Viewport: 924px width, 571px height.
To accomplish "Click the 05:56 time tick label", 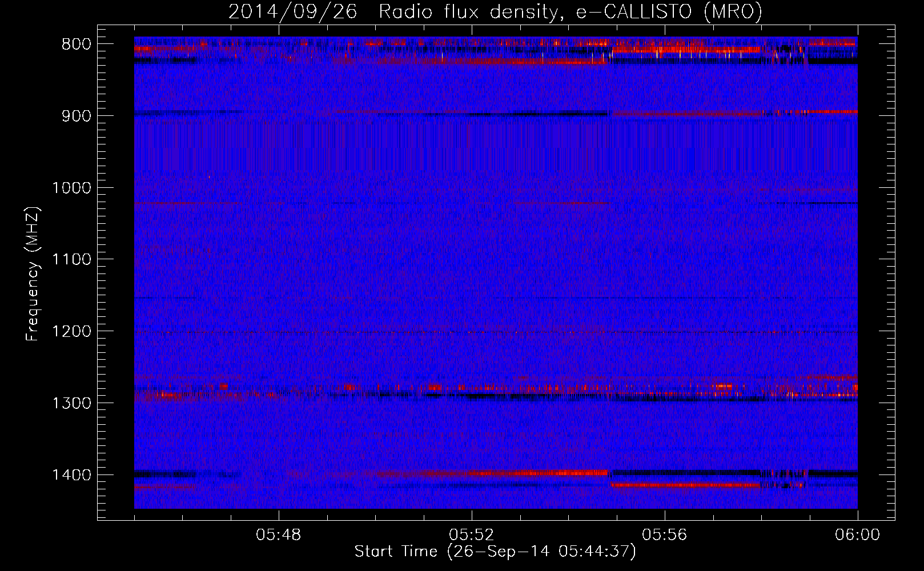I will (665, 535).
